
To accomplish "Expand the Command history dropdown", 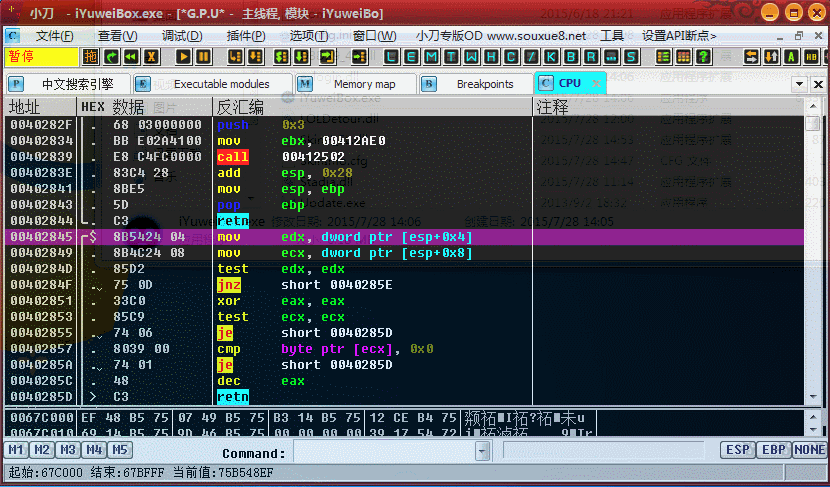I will click(x=482, y=452).
